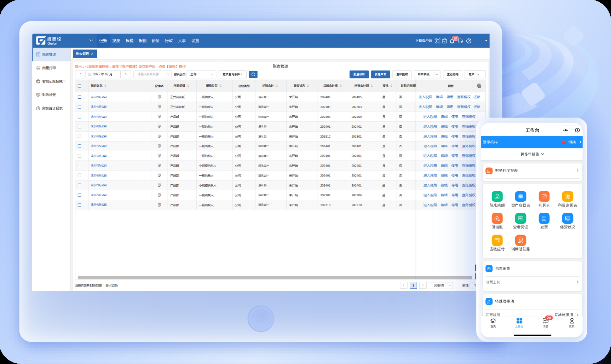Expand 跨多年结账 selector on mobile
The width and height of the screenshot is (611, 364).
point(532,154)
